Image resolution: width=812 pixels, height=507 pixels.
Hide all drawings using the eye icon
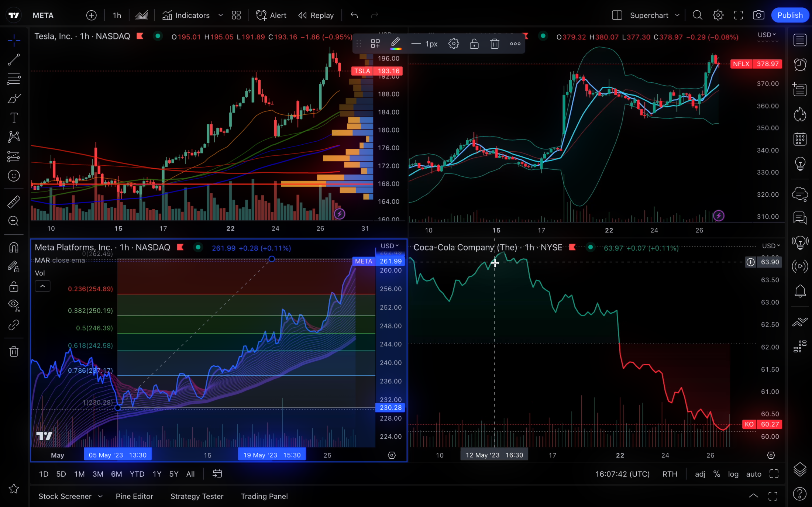pos(14,305)
